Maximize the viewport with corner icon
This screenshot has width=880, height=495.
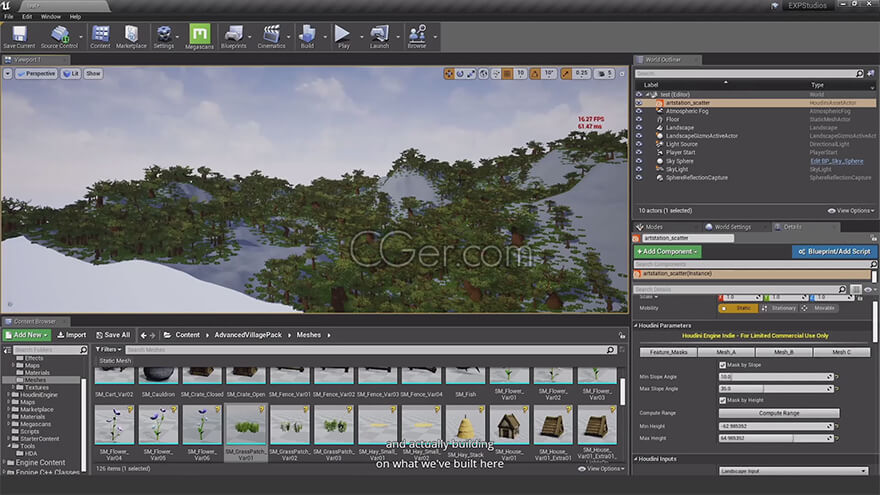tap(622, 74)
